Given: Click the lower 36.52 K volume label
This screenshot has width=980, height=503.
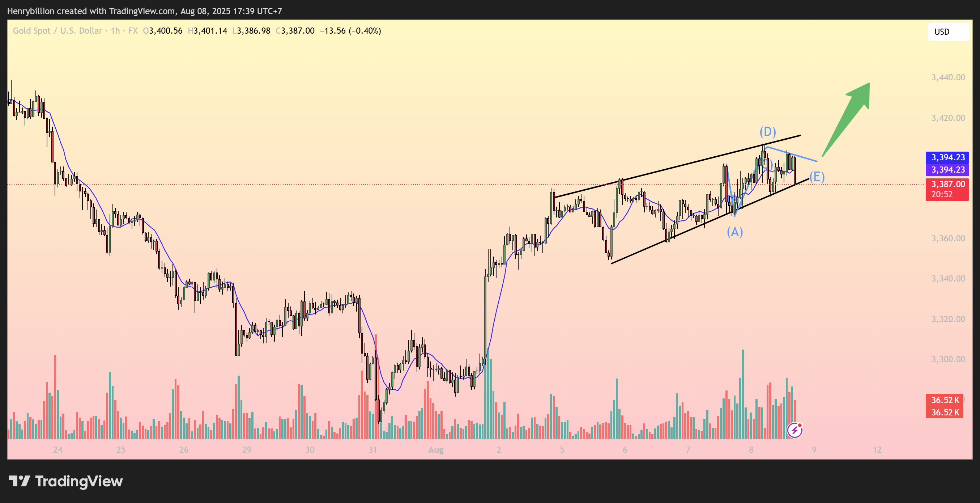Looking at the screenshot, I should [x=945, y=413].
